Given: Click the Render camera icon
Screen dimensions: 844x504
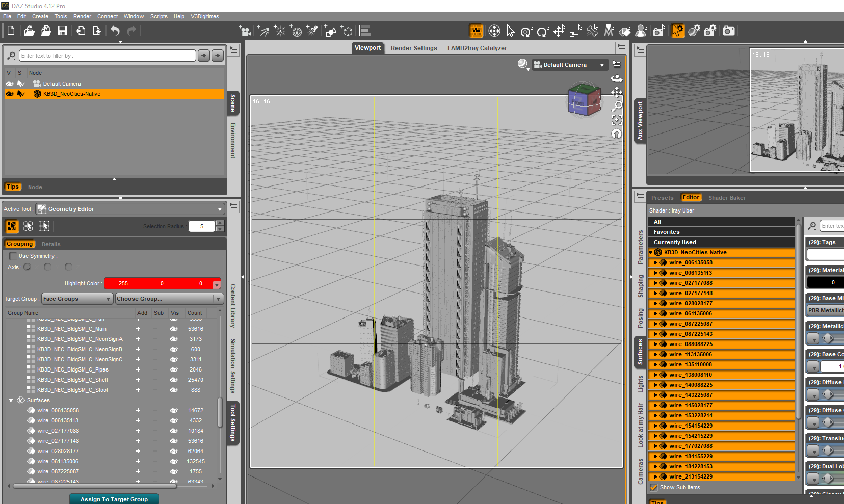Looking at the screenshot, I should click(729, 31).
